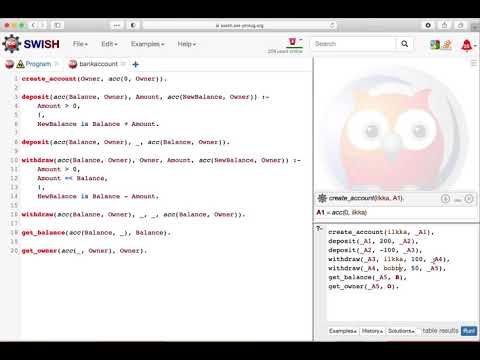The height and width of the screenshot is (360, 480).
Task: Click the search magnifier button
Action: 405,44
